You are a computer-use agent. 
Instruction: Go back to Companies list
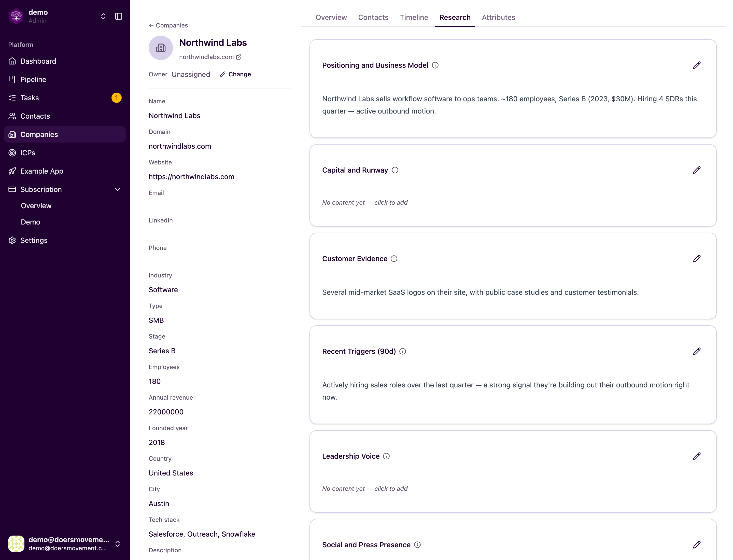pyautogui.click(x=168, y=25)
